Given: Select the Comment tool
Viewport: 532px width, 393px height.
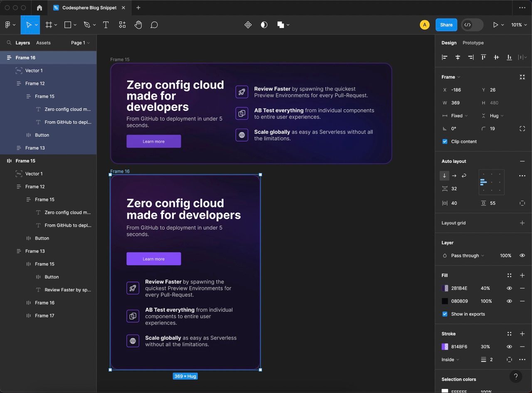Looking at the screenshot, I should (x=154, y=25).
